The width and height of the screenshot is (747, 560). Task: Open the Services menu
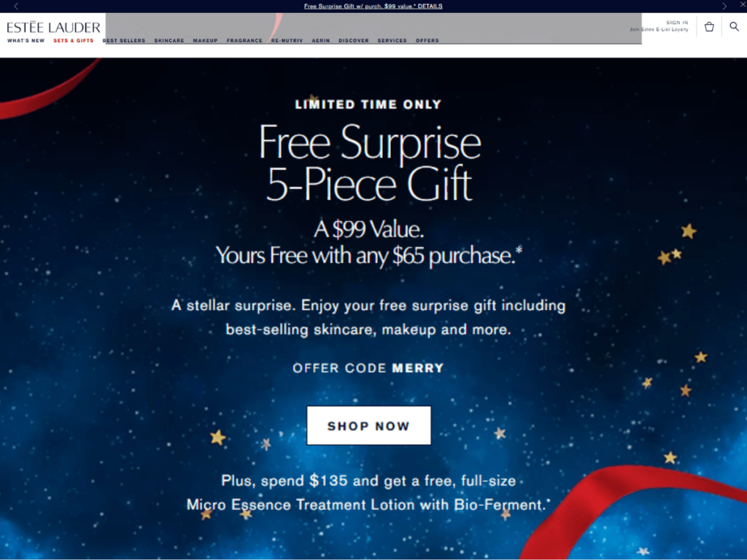coord(392,41)
